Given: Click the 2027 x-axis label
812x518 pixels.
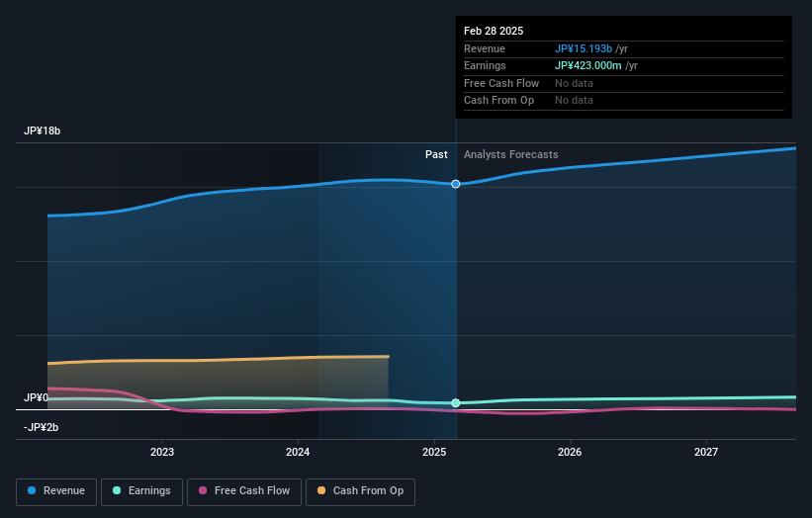Looking at the screenshot, I should [x=706, y=453].
